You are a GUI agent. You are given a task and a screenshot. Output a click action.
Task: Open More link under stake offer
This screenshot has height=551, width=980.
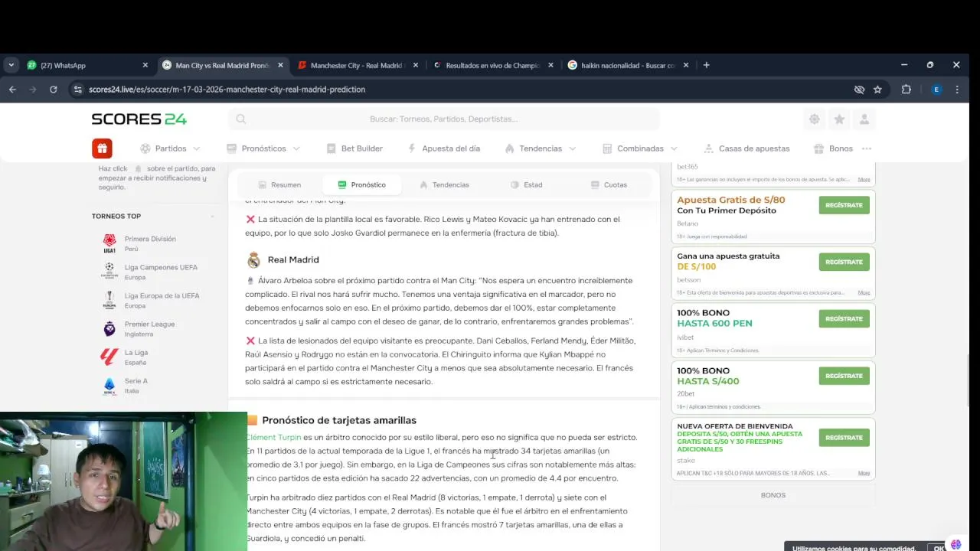[x=864, y=473]
